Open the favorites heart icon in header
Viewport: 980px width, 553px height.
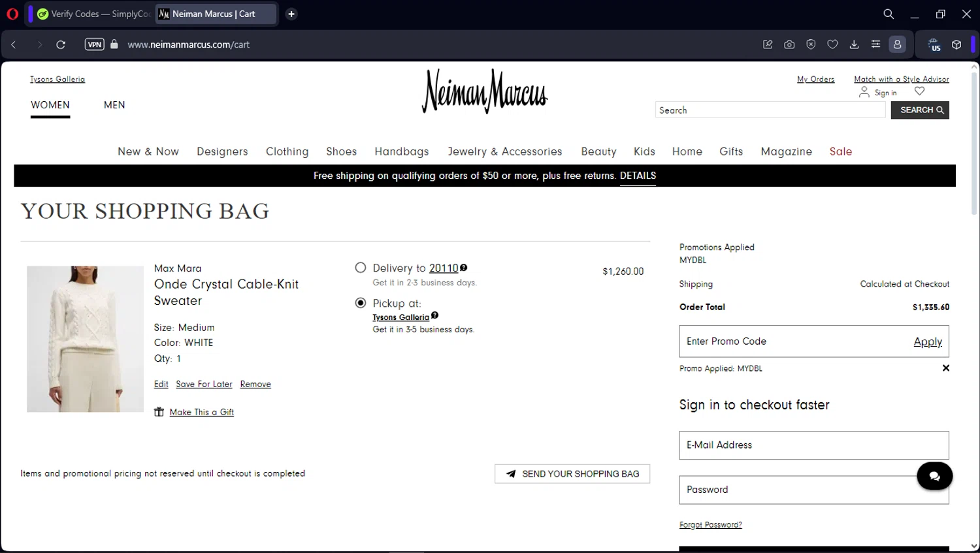click(920, 91)
